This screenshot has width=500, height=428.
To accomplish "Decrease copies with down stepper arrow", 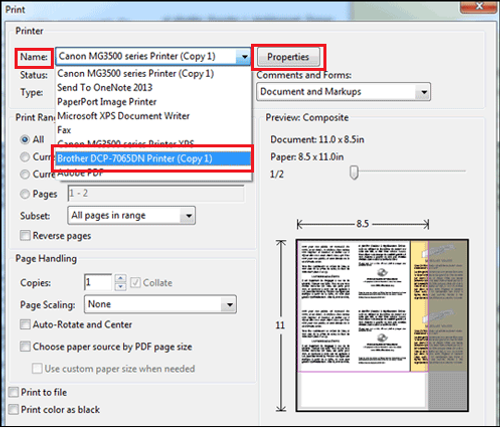I will pos(120,286).
